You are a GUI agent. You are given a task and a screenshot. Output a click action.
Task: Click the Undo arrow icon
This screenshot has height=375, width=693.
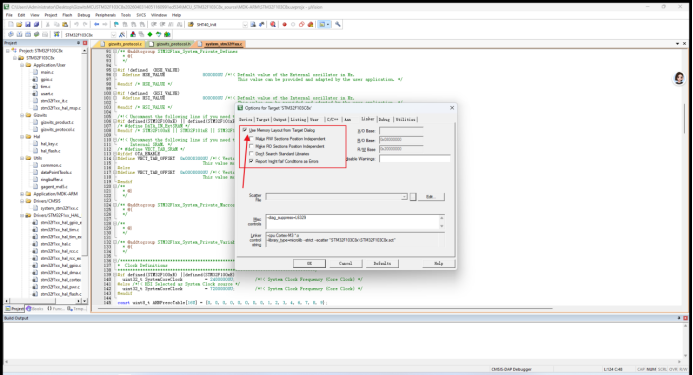[x=76, y=24]
